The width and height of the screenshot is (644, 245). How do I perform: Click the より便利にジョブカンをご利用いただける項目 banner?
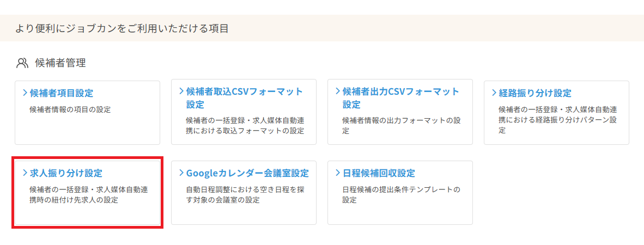pos(122,28)
